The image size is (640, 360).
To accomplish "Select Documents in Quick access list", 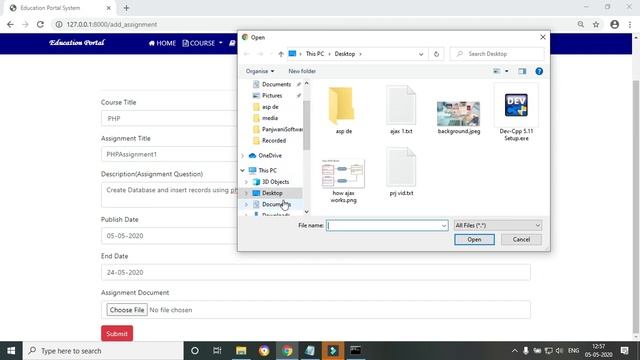I will [276, 84].
